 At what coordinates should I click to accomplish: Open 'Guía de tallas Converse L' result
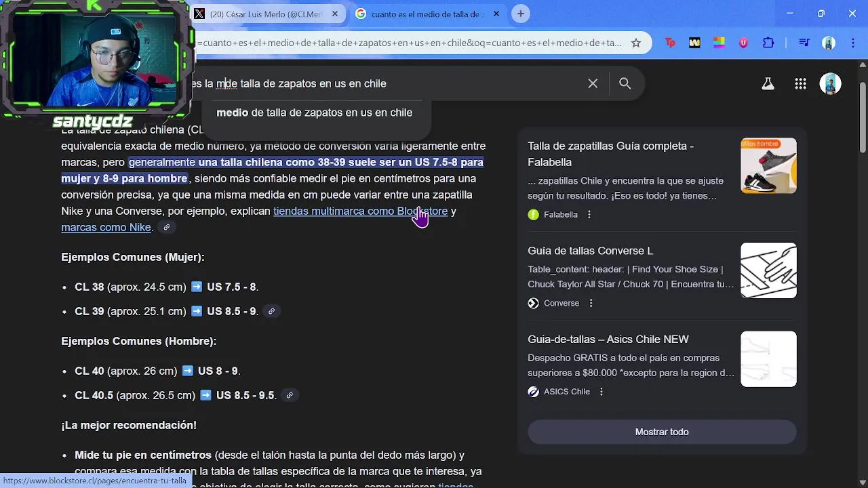(x=590, y=251)
